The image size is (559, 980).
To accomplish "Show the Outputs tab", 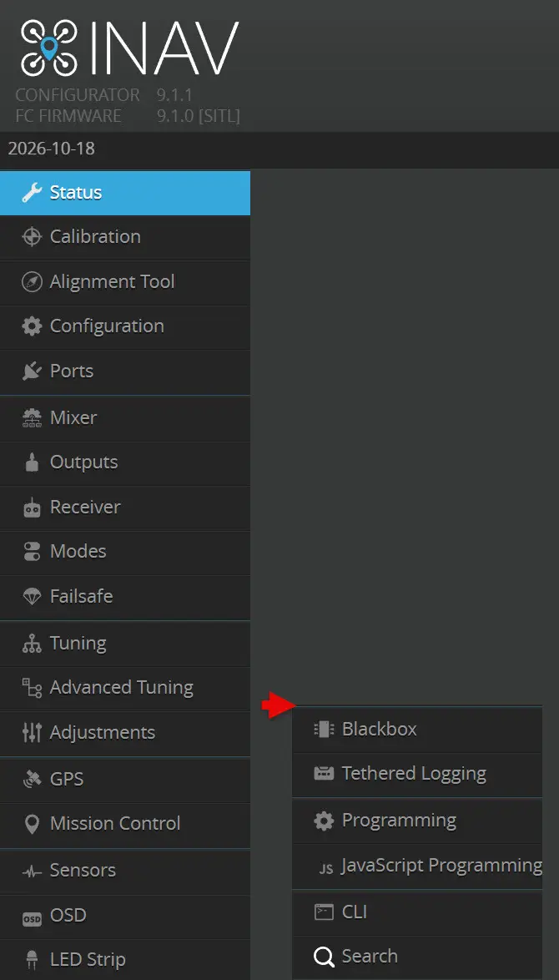I will point(125,462).
